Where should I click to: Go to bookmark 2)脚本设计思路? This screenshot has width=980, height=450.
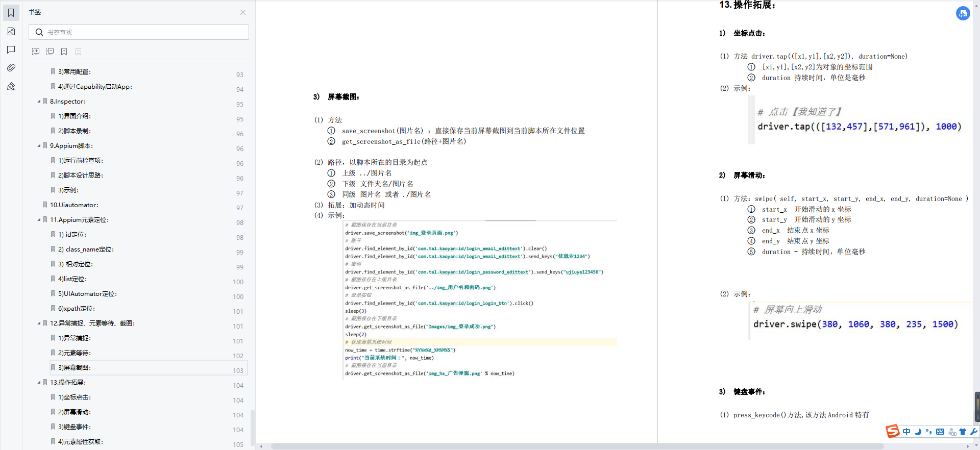tap(81, 176)
